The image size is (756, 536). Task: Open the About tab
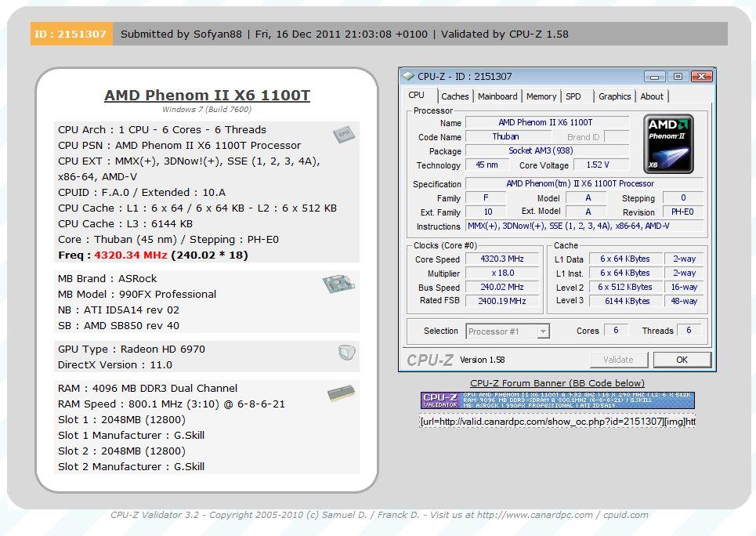tap(652, 96)
